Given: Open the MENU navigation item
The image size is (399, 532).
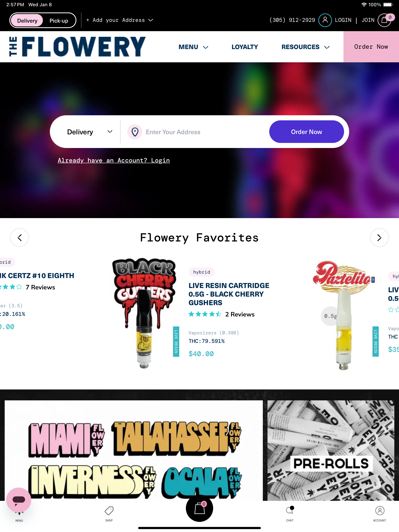Looking at the screenshot, I should [x=193, y=47].
